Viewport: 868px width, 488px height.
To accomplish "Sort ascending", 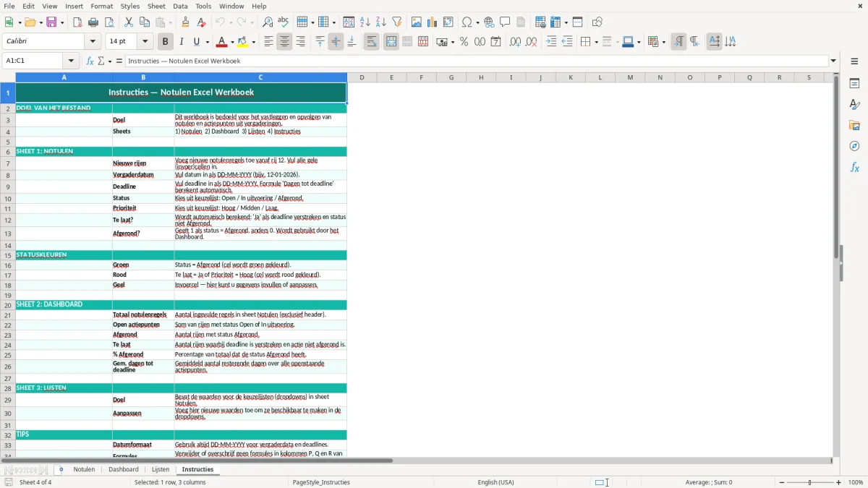I will 365,22.
